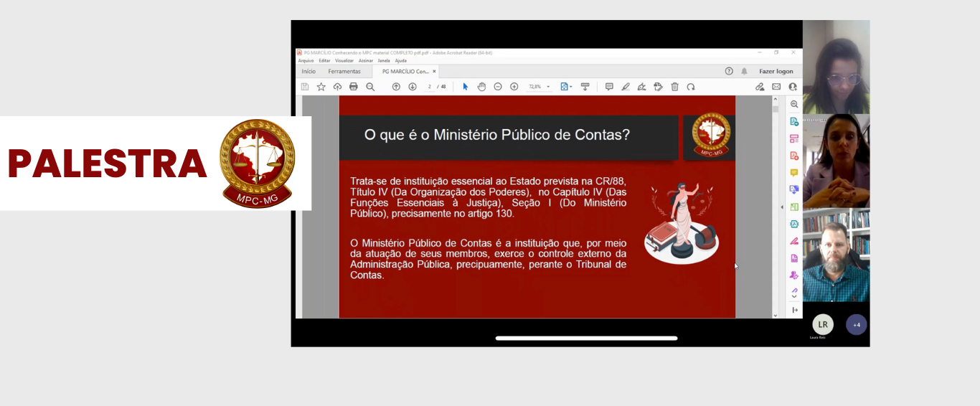Image resolution: width=980 pixels, height=406 pixels.
Task: Open the Arquivo menu
Action: pyautogui.click(x=306, y=61)
